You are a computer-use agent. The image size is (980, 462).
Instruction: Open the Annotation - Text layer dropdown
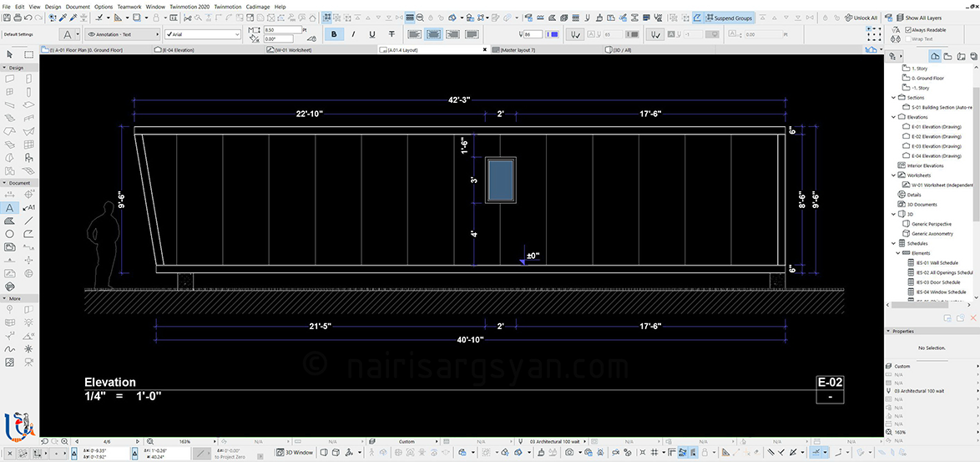click(x=122, y=34)
